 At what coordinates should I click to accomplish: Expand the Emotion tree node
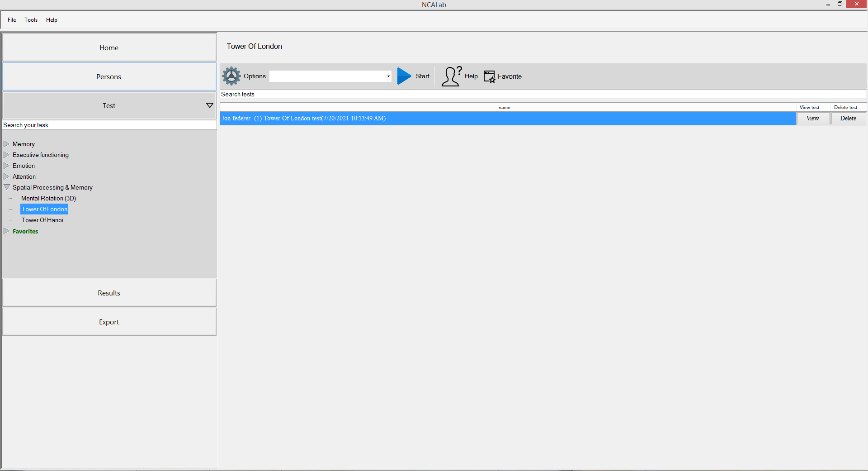click(7, 166)
